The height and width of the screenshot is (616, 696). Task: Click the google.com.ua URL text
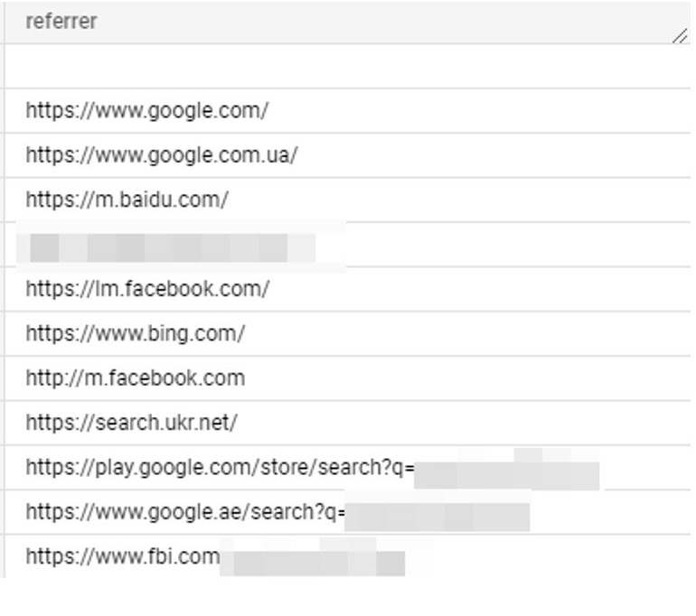tap(162, 155)
